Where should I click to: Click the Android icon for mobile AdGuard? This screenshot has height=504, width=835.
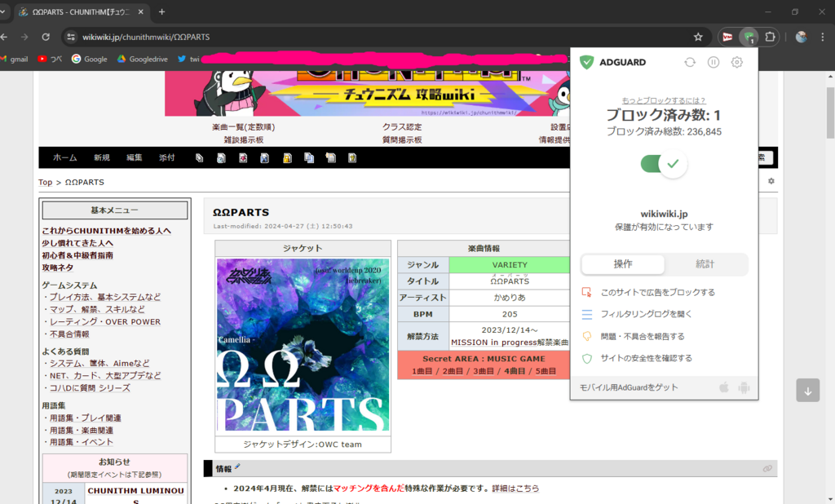(x=744, y=387)
